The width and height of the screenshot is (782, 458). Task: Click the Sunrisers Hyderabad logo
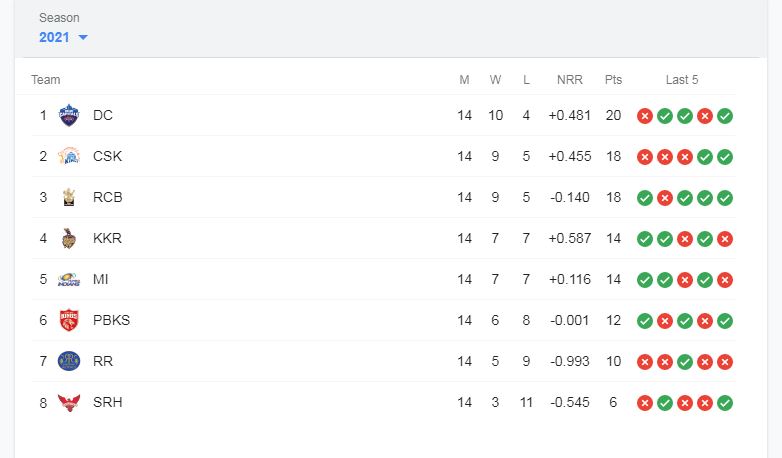click(69, 402)
